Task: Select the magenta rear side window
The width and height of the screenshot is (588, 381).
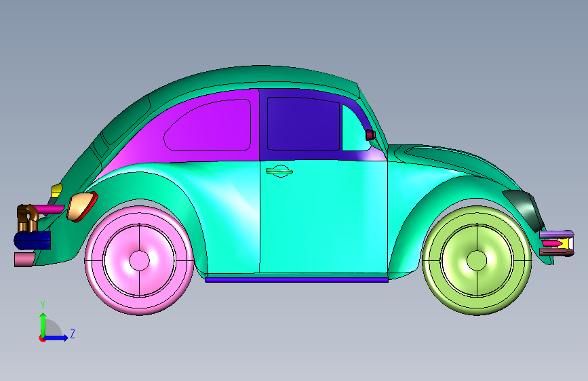Action: point(208,125)
